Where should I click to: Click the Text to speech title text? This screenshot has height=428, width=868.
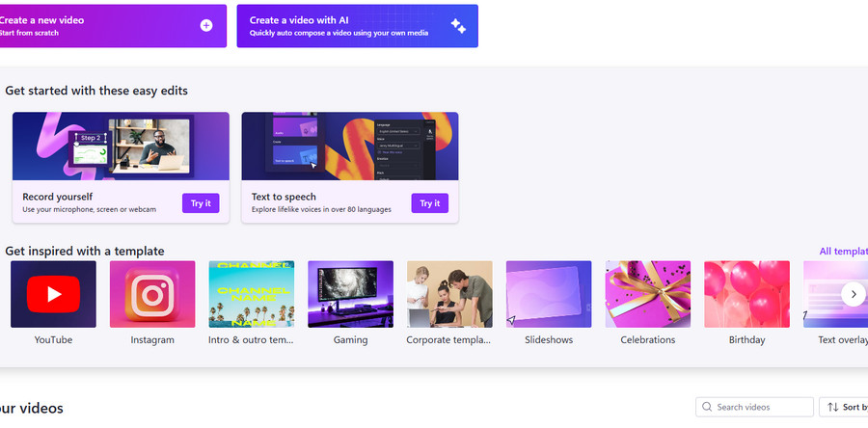pyautogui.click(x=284, y=197)
